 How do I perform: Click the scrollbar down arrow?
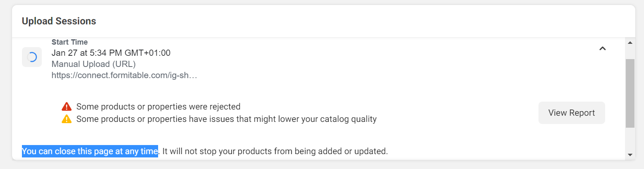click(x=630, y=155)
